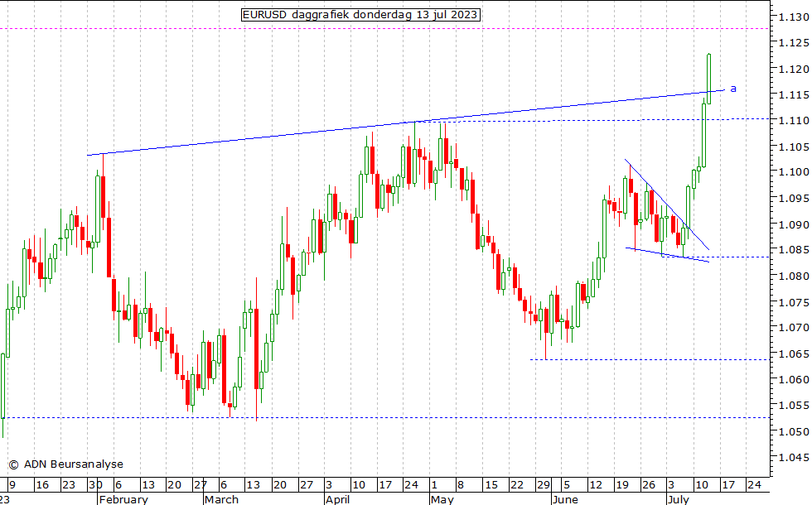Click the EURUSD daggrafiek chart title
The width and height of the screenshot is (812, 505).
click(360, 15)
